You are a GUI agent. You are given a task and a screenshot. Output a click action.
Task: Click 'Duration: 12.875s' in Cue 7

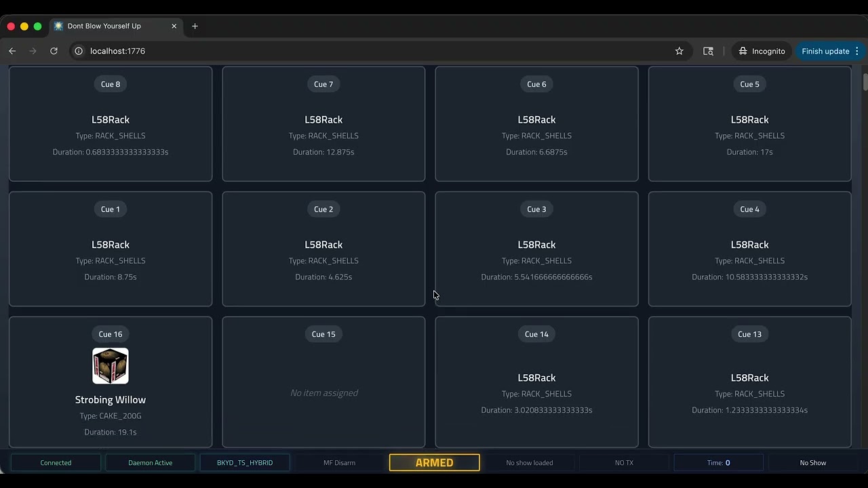[x=323, y=152]
